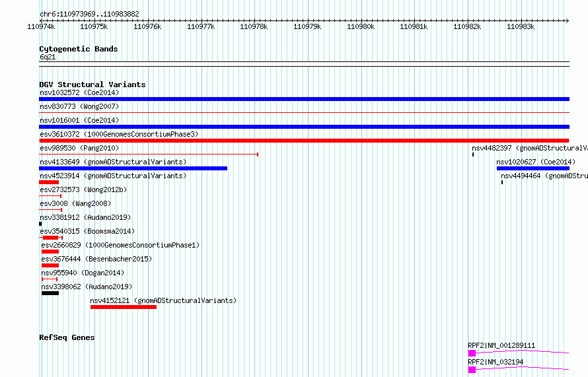Open the esv3540315 (Boomsma2014) label

(x=87, y=231)
